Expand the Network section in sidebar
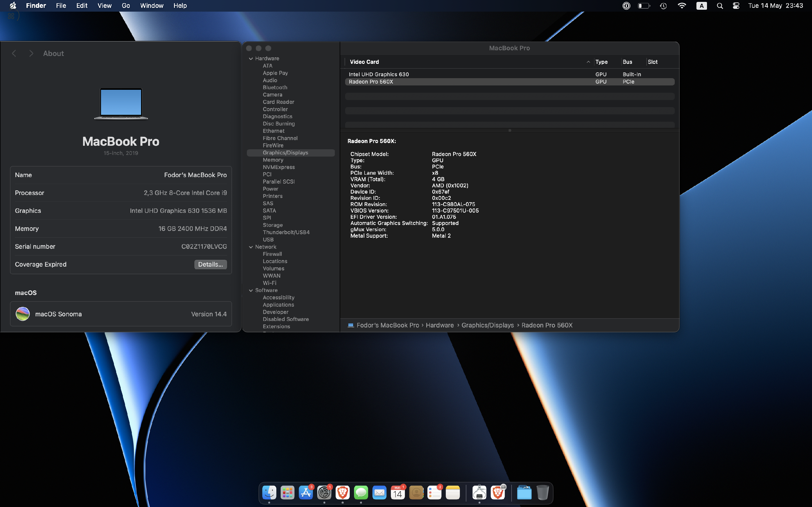 click(x=251, y=247)
